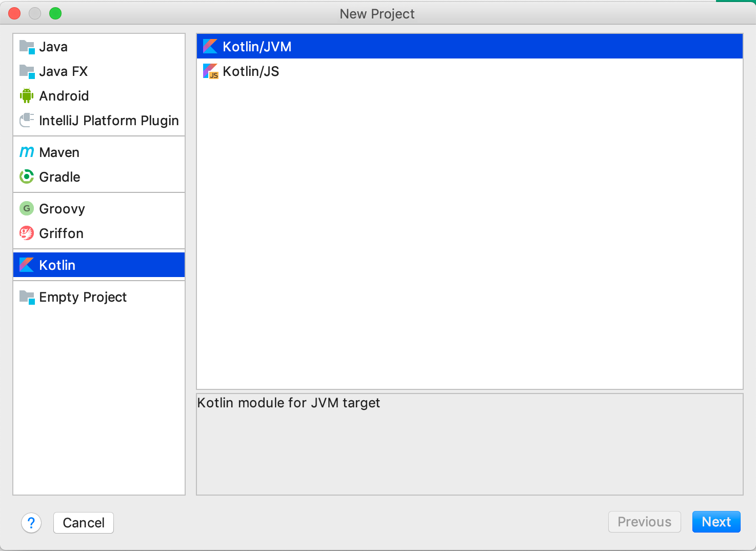
Task: Click the Kotlin 'K' logo icon
Action: point(26,264)
